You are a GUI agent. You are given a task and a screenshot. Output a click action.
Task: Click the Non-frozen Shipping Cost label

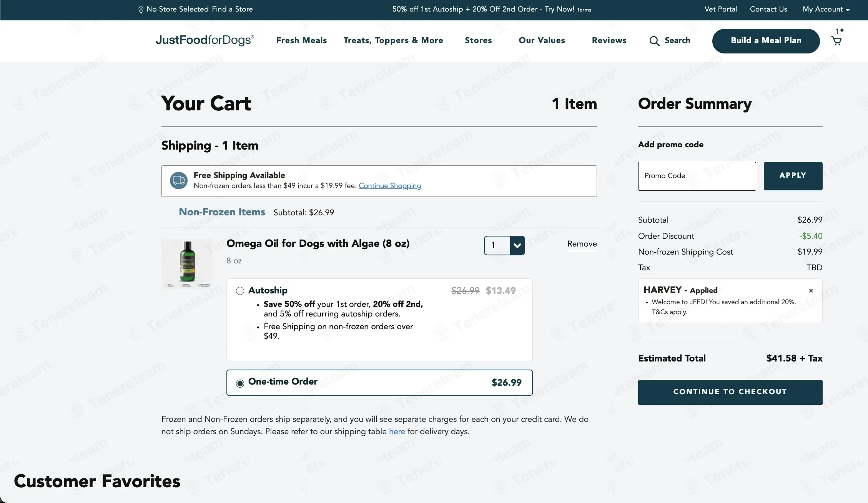(685, 252)
